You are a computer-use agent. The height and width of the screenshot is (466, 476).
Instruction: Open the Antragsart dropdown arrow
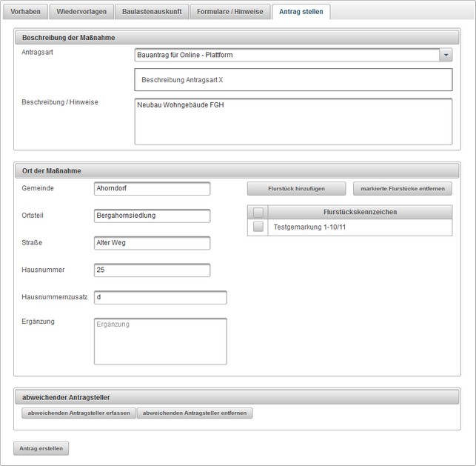point(446,55)
